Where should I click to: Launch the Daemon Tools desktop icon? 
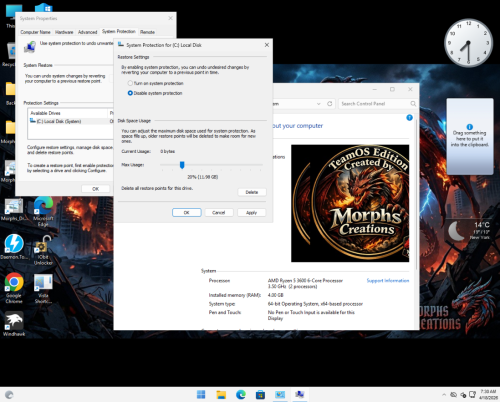(x=14, y=247)
